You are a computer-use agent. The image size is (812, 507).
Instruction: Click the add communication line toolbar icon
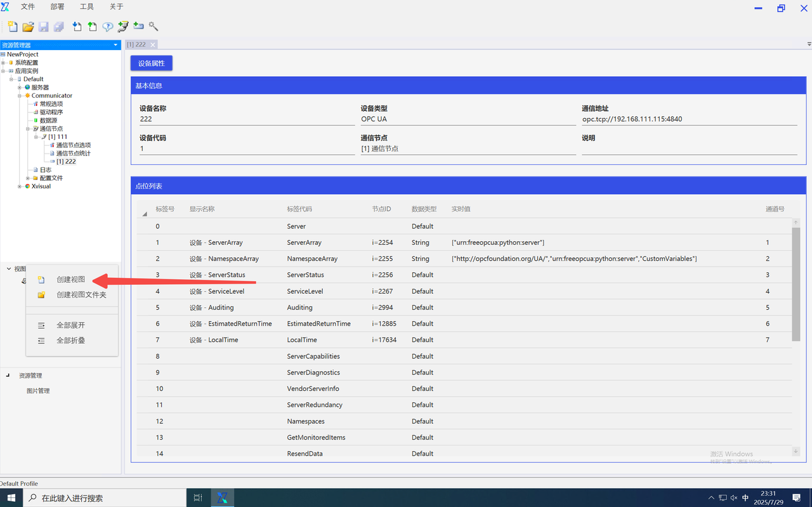point(123,27)
